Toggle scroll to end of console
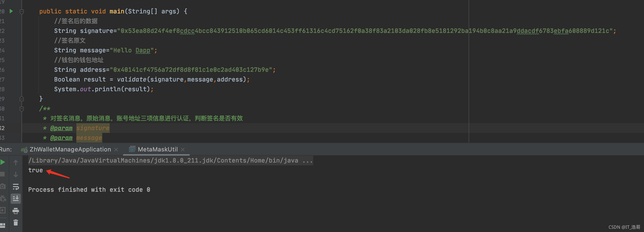Image resolution: width=644 pixels, height=232 pixels. pyautogui.click(x=16, y=198)
